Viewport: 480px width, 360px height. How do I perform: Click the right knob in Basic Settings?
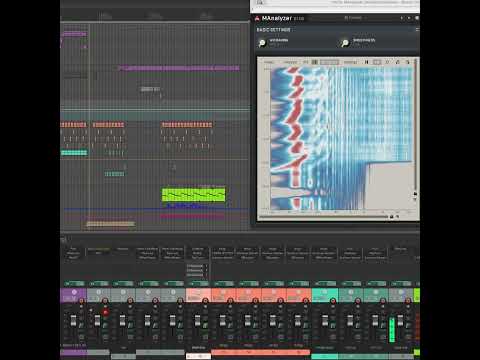(345, 43)
